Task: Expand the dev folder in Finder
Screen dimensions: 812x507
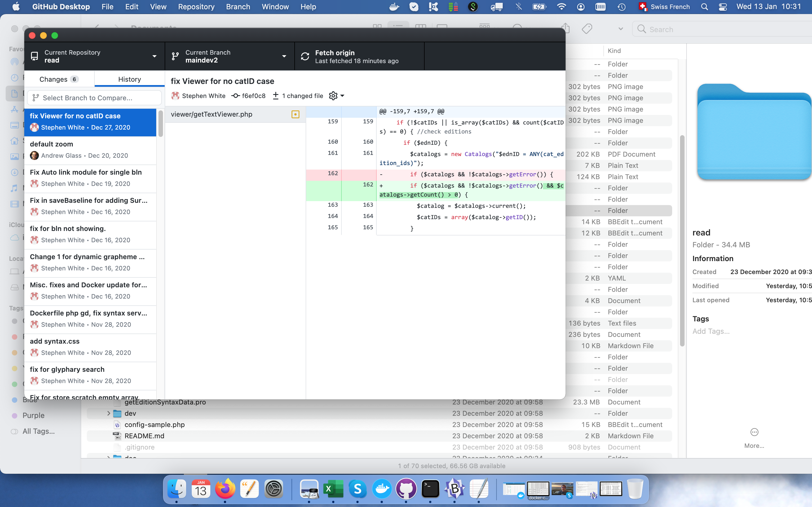Action: 109,413
